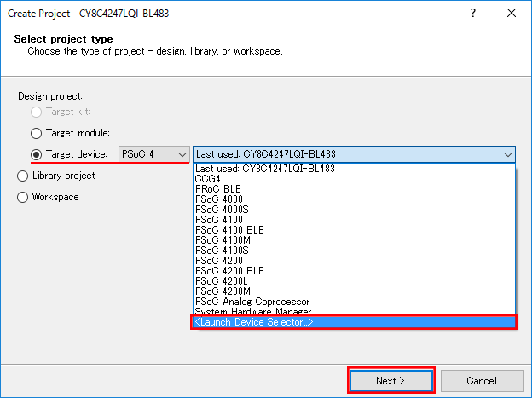Select PSoC 4100S device family
Viewport: 532px width, 398px height.
[x=354, y=251]
